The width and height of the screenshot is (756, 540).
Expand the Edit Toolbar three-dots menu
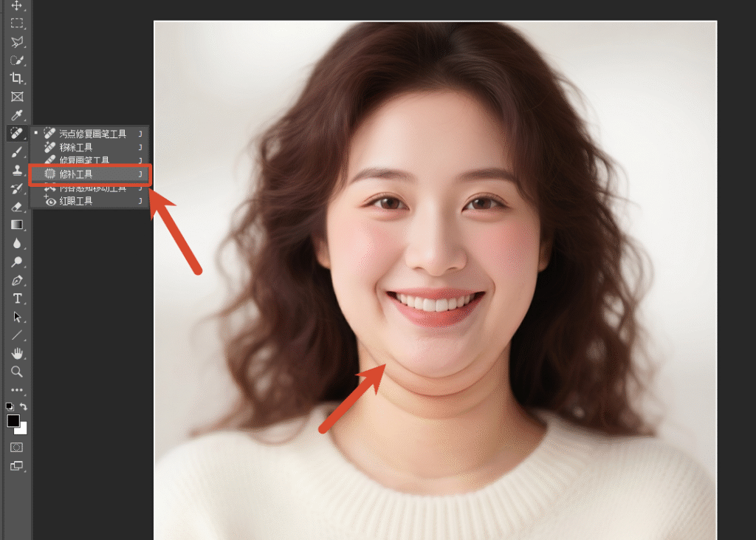click(x=16, y=390)
